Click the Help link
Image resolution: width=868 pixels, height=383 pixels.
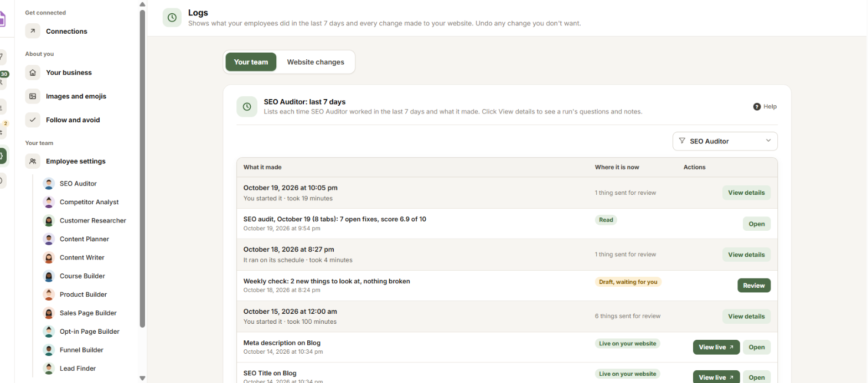[765, 107]
